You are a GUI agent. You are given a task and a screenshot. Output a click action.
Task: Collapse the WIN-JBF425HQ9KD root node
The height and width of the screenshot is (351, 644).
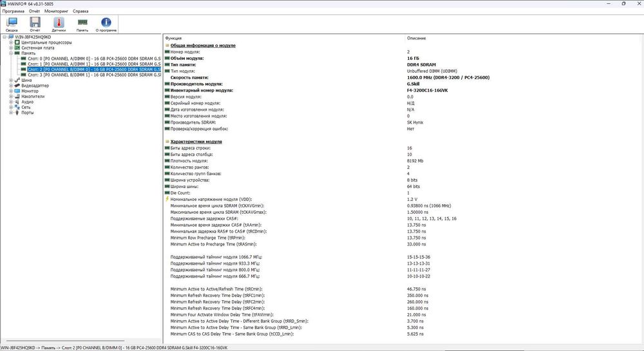[5, 37]
